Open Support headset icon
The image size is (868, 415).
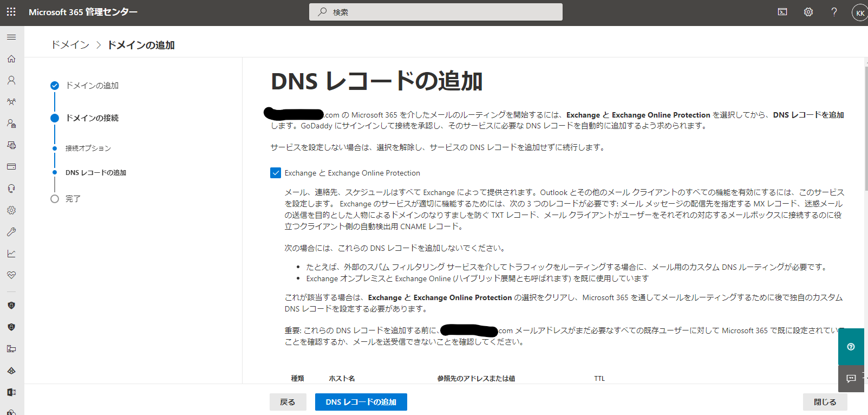click(x=11, y=189)
